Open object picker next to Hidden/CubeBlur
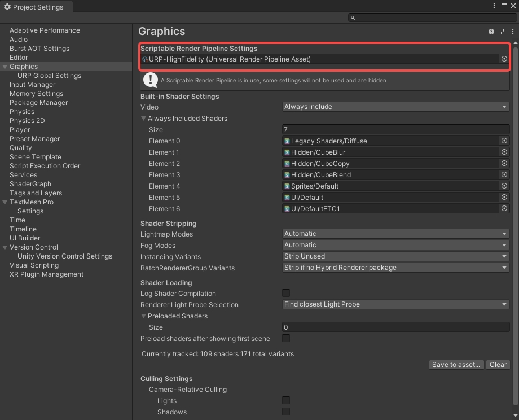Image resolution: width=519 pixels, height=420 pixels. (504, 152)
